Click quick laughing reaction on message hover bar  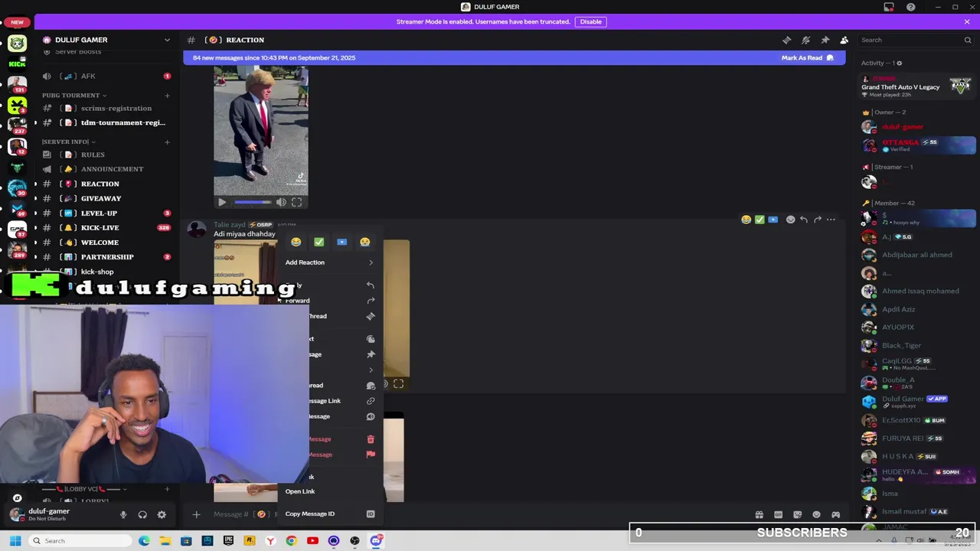coord(746,220)
